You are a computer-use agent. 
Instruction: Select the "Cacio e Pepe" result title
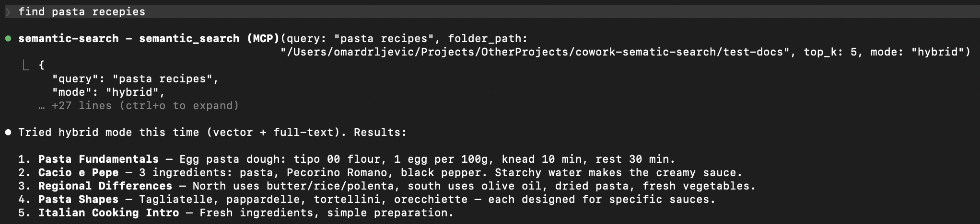78,173
